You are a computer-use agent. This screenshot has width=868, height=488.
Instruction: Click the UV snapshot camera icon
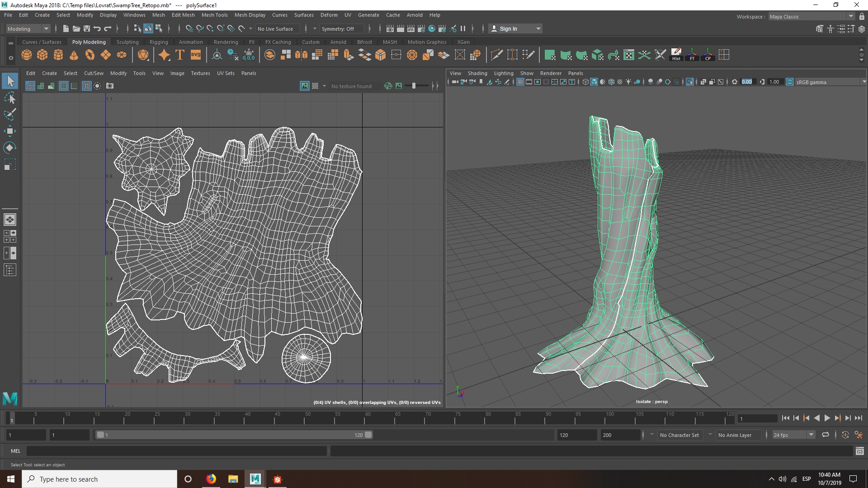point(110,86)
